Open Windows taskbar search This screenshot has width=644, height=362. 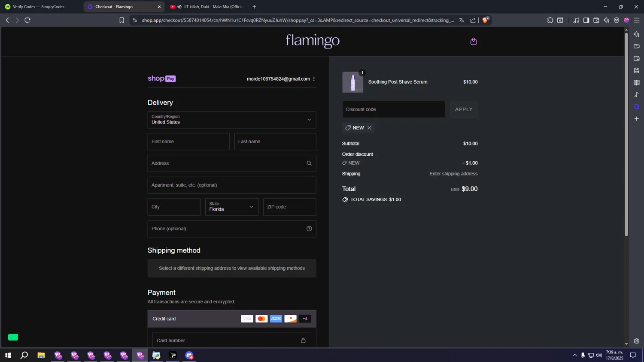pos(24,355)
